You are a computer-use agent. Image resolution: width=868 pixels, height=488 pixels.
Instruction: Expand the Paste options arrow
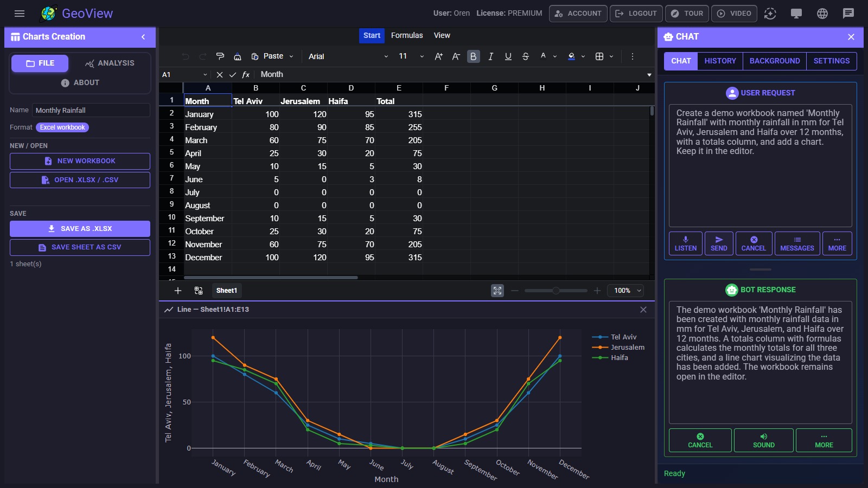pos(291,56)
